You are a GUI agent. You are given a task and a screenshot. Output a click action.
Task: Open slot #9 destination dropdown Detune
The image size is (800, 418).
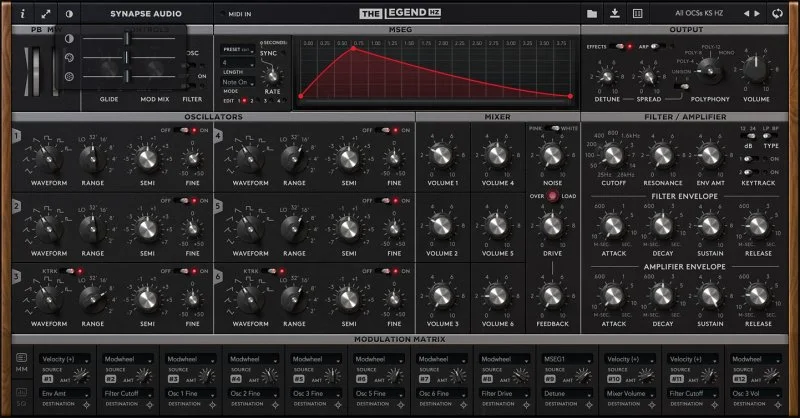coord(567,394)
